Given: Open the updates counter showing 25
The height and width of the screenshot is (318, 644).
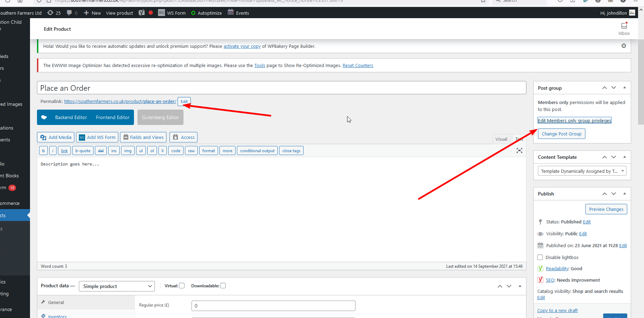Looking at the screenshot, I should tap(54, 13).
